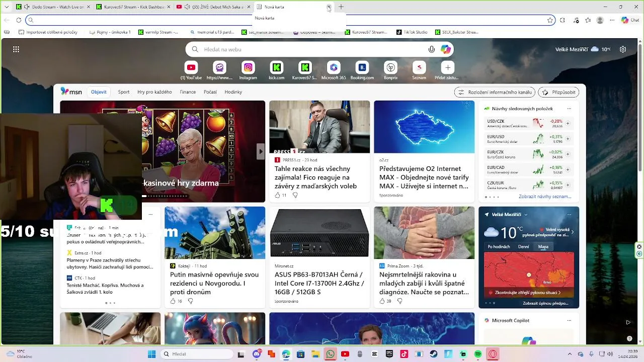Screen dimensions: 644x362
Task: Open the Kurovec67 Stream bookmark
Action: click(366, 32)
